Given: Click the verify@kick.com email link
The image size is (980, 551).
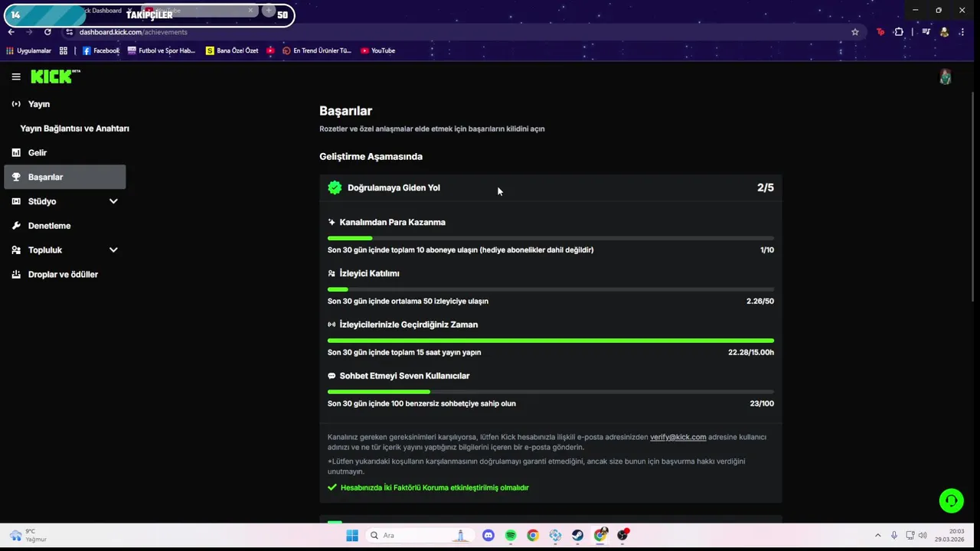Looking at the screenshot, I should (678, 437).
